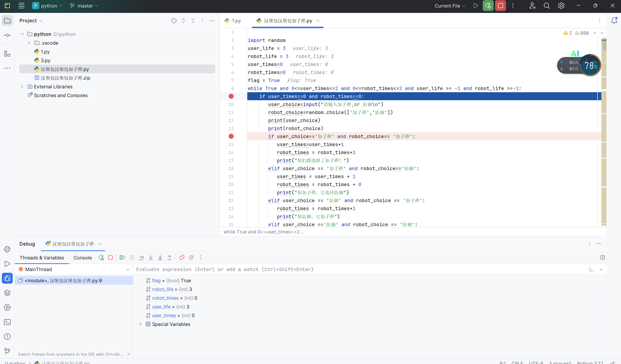
Task: Run Current File with green play button
Action: point(476,6)
